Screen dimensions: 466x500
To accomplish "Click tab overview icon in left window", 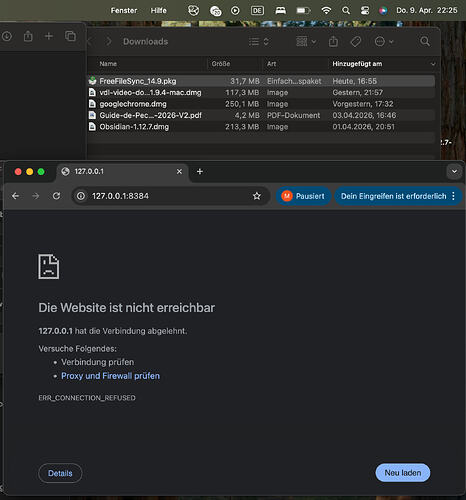I will 70,36.
